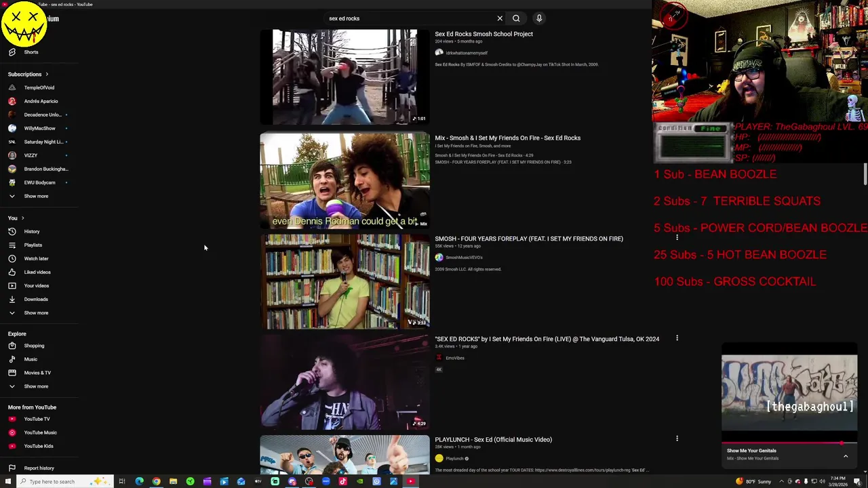Image resolution: width=868 pixels, height=488 pixels.
Task: Open the library bookshelf video thumbnail
Action: [345, 281]
